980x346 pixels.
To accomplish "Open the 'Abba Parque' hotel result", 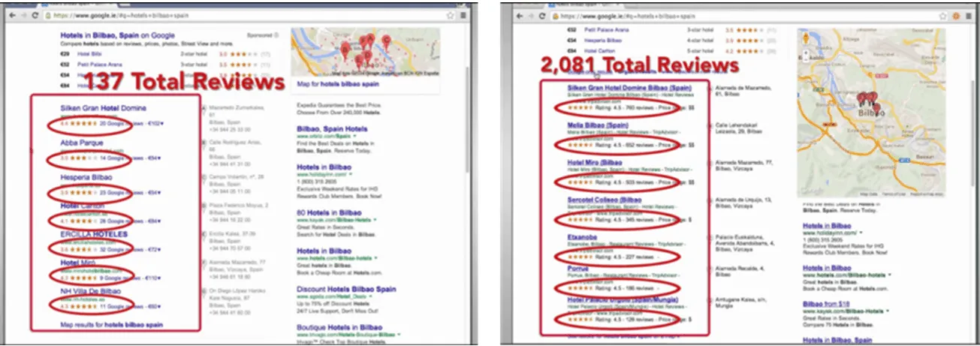I will (x=83, y=143).
